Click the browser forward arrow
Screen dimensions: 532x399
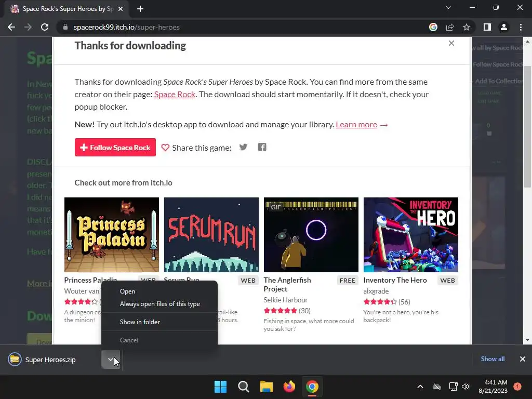(x=28, y=27)
